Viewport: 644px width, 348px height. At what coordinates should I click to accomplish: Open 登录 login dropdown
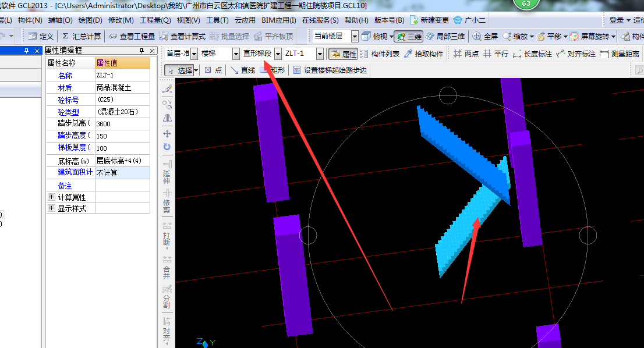620,20
